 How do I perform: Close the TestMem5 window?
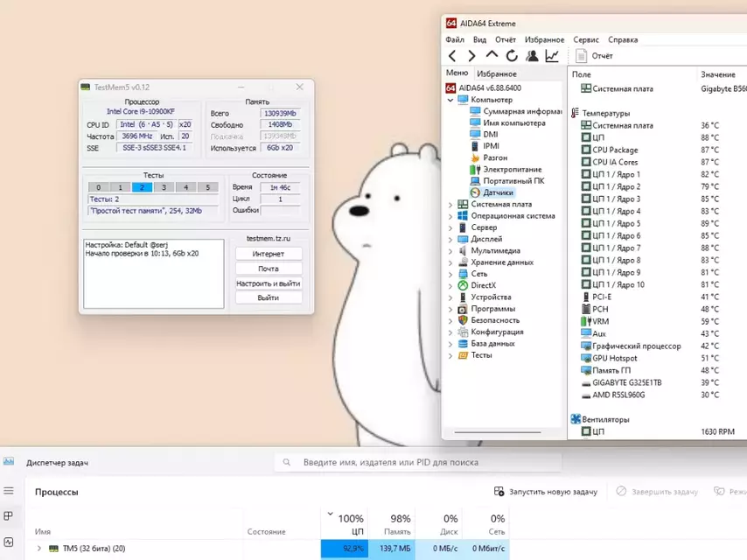[300, 87]
